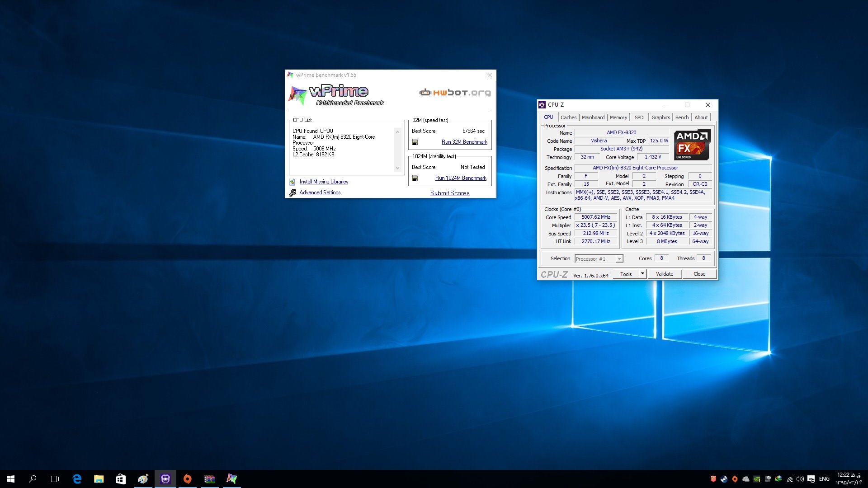Click the Core Voltage value 1.432 V
Screen dimensions: 868x488
[x=653, y=157]
